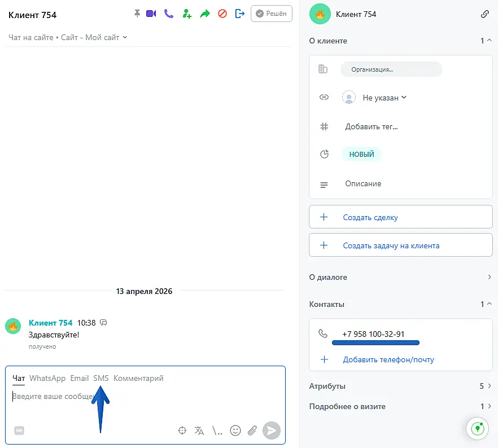498x448 pixels.
Task: Forward the dialog using the green arrow
Action: click(x=205, y=14)
